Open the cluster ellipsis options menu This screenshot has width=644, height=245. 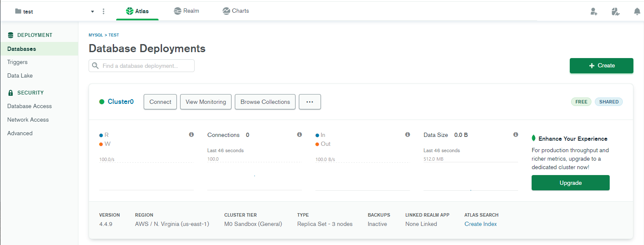(x=310, y=102)
